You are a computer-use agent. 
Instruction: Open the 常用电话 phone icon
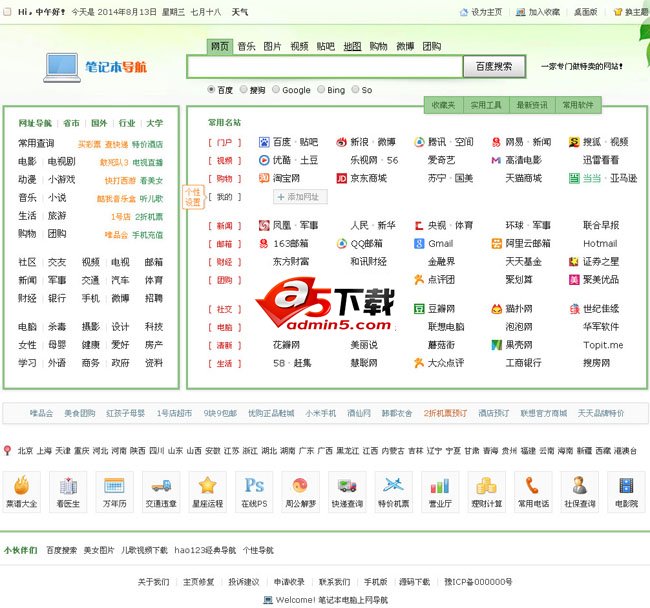pos(533,485)
